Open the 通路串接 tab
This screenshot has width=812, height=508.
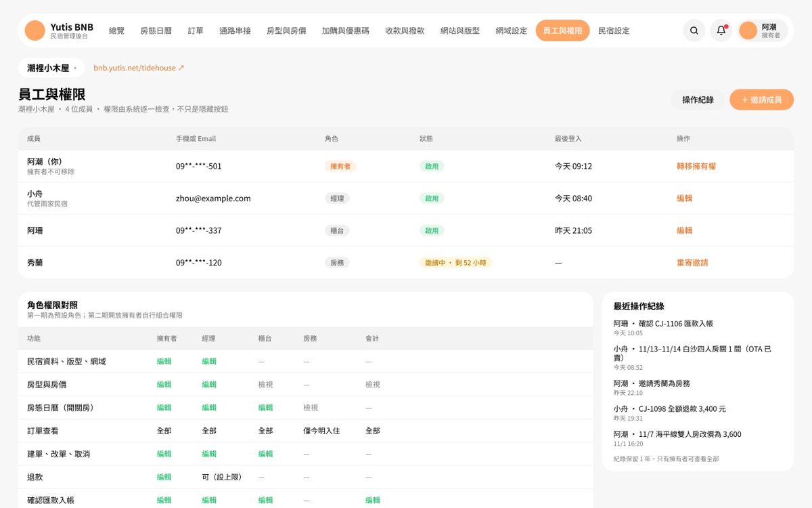235,30
